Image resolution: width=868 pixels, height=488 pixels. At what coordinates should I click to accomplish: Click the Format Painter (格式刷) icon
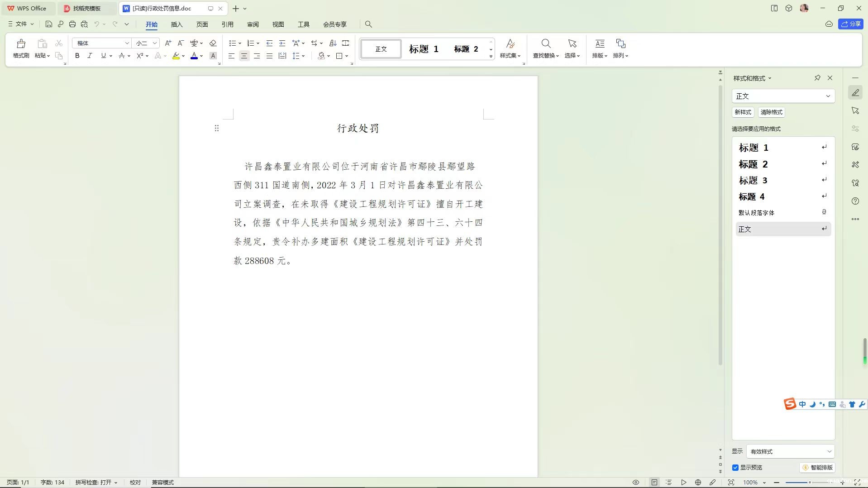click(x=21, y=48)
